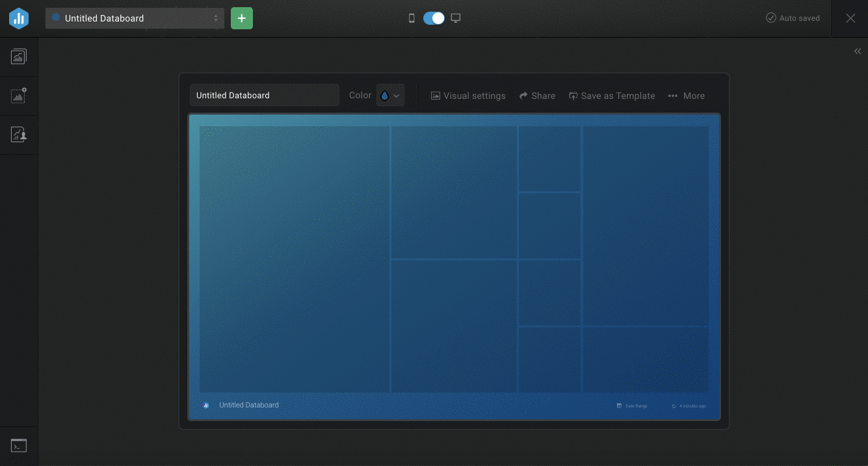Click the Share button
The height and width of the screenshot is (466, 868).
[x=537, y=96]
